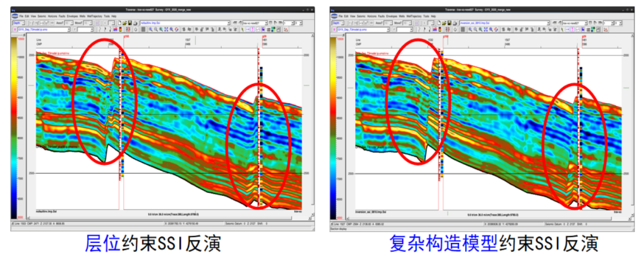Open Tools menu in right Traverse window
Viewport: 644px width, 268px height.
point(426,16)
